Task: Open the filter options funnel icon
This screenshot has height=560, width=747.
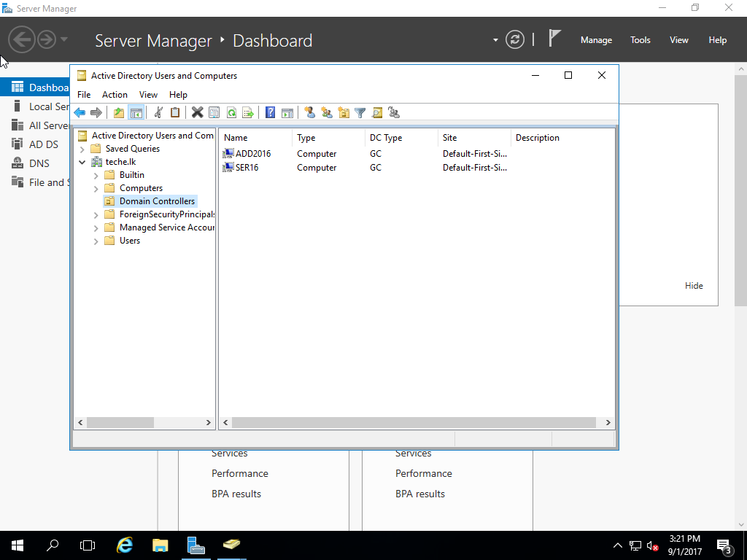Action: coord(360,112)
